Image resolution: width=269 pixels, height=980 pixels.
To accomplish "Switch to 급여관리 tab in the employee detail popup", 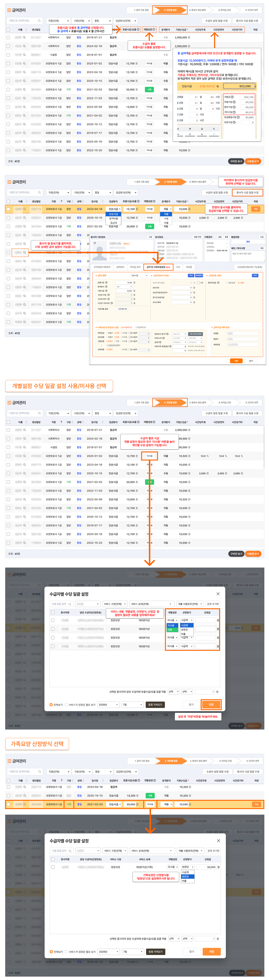I will point(120,267).
